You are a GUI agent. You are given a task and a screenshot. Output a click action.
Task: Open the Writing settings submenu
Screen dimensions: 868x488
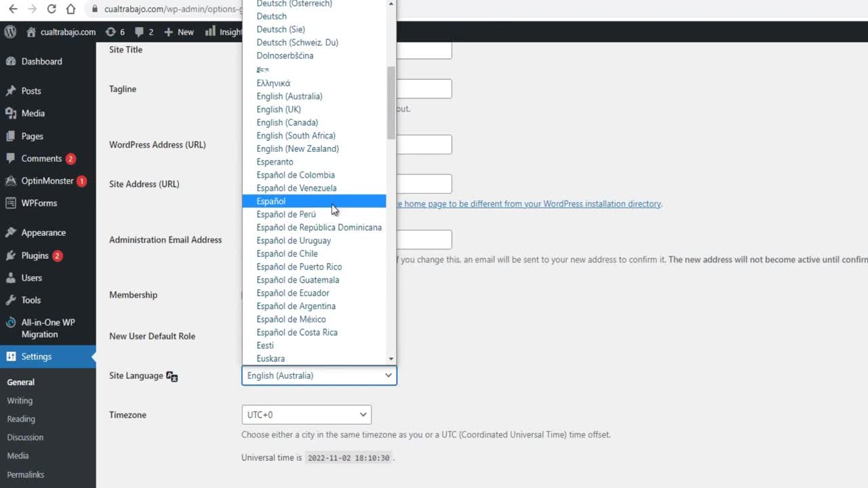[20, 401]
